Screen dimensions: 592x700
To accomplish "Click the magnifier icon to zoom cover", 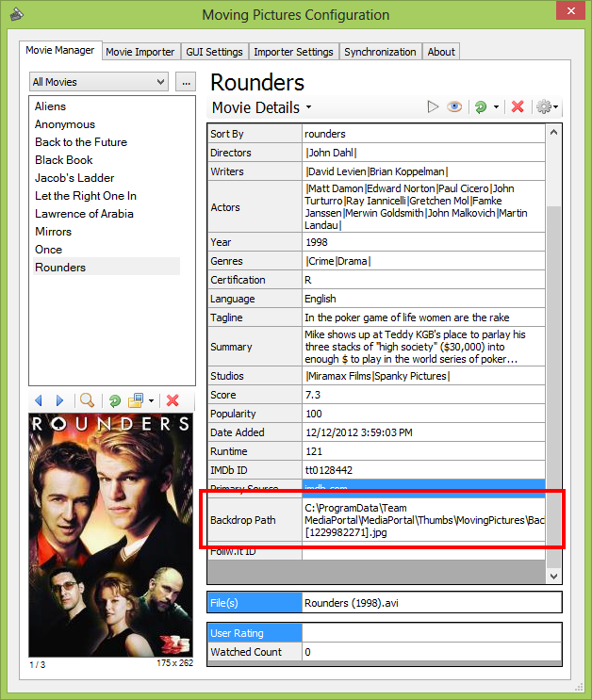I will [87, 400].
